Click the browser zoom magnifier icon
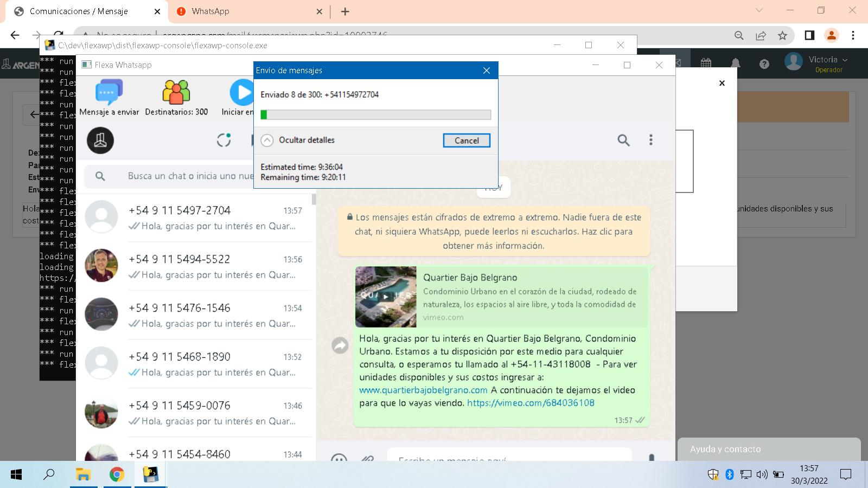Viewport: 868px width, 488px height. [739, 35]
